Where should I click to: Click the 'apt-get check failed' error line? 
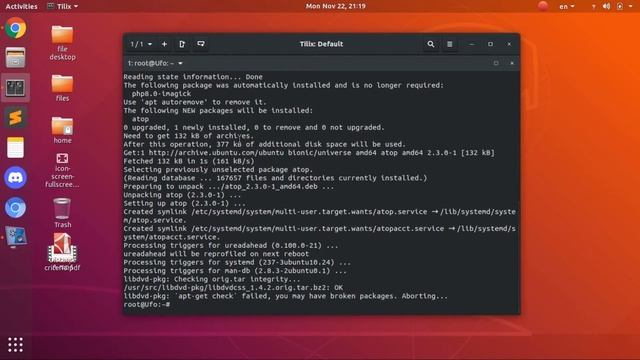tap(285, 296)
